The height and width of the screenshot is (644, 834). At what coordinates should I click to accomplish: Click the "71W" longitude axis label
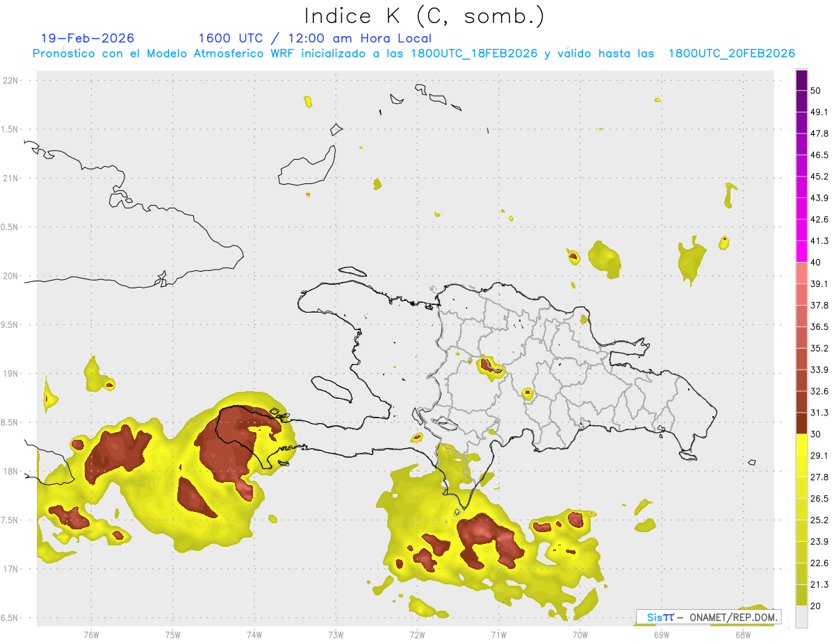pyautogui.click(x=498, y=634)
